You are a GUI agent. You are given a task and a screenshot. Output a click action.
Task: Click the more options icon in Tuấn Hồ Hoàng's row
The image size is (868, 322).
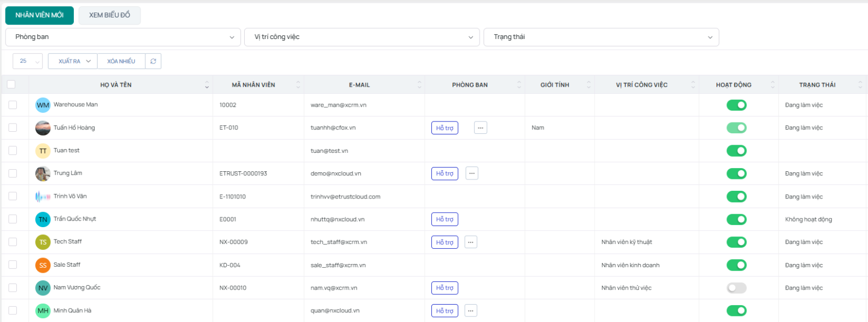[480, 128]
